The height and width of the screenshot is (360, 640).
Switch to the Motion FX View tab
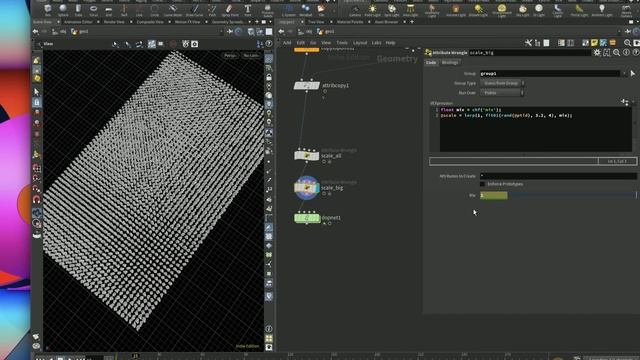pyautogui.click(x=187, y=22)
